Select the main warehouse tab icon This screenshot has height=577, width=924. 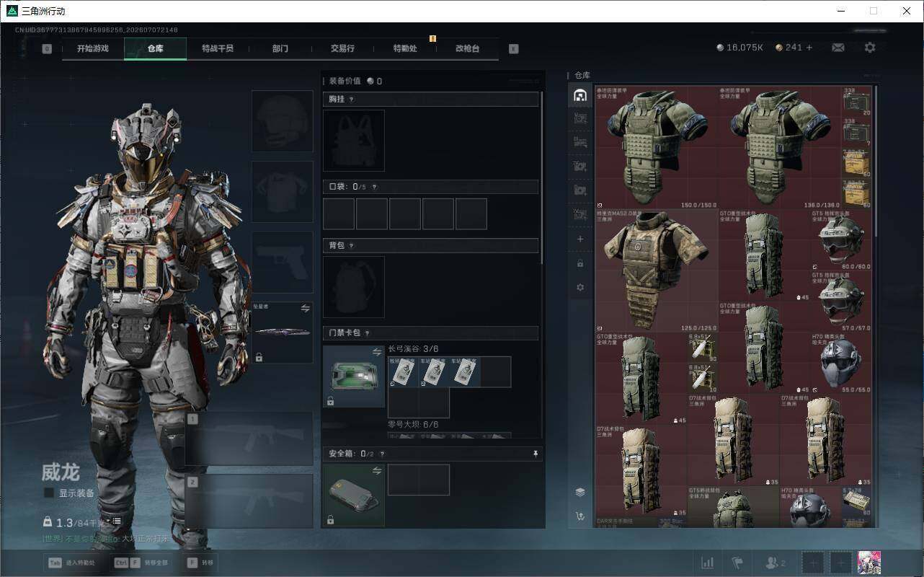tap(580, 95)
